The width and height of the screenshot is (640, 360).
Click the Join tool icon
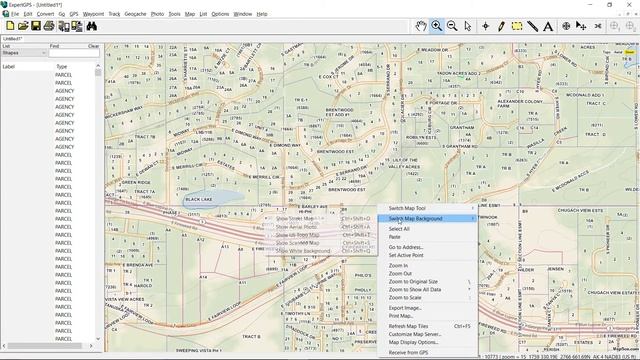598,26
